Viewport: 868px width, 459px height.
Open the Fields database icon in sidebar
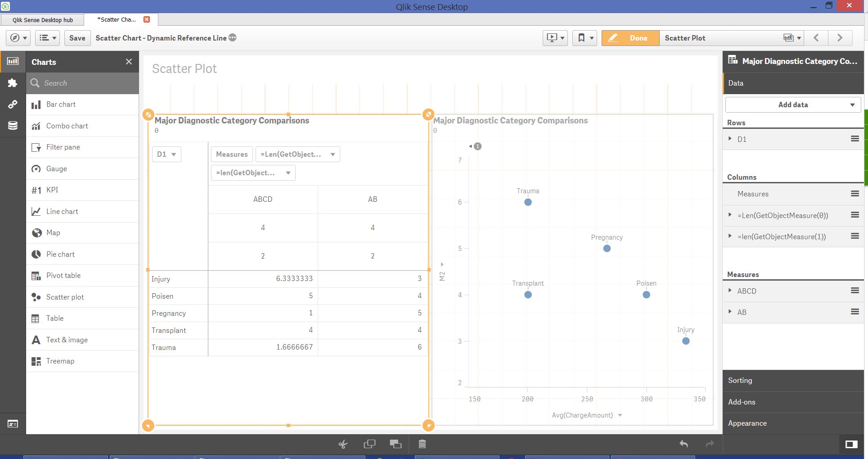[x=13, y=125]
